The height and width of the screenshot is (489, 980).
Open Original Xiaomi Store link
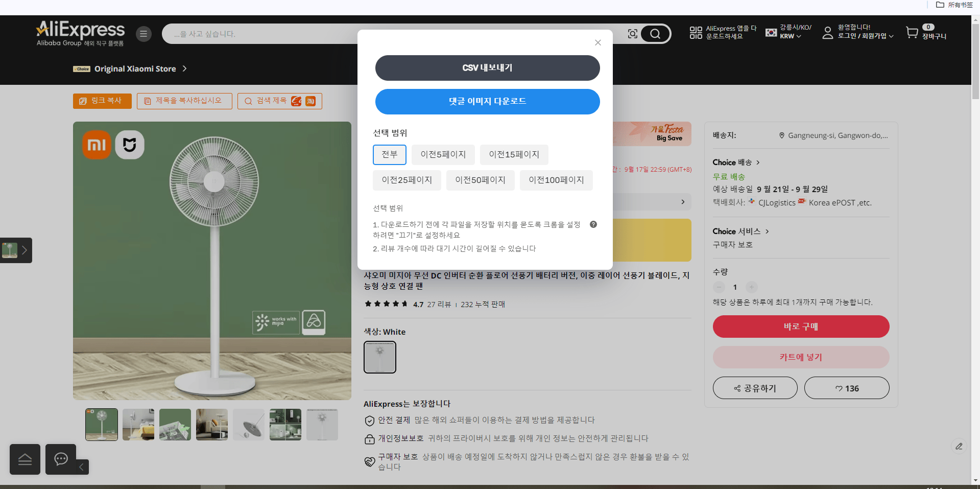(x=135, y=68)
